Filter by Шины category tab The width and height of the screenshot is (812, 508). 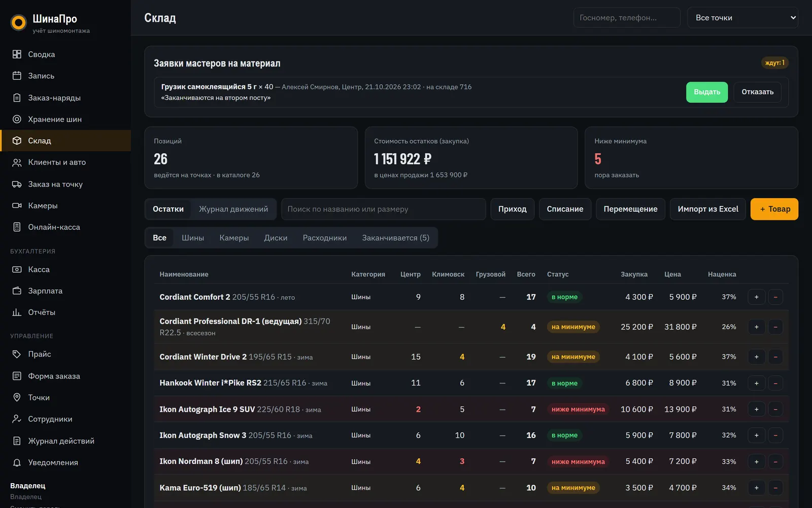click(193, 238)
